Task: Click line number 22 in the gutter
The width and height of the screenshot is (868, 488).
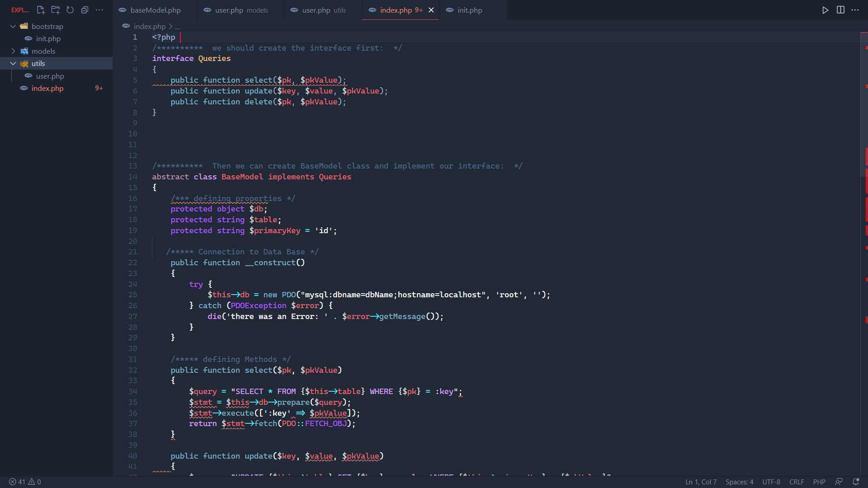Action: coord(132,263)
